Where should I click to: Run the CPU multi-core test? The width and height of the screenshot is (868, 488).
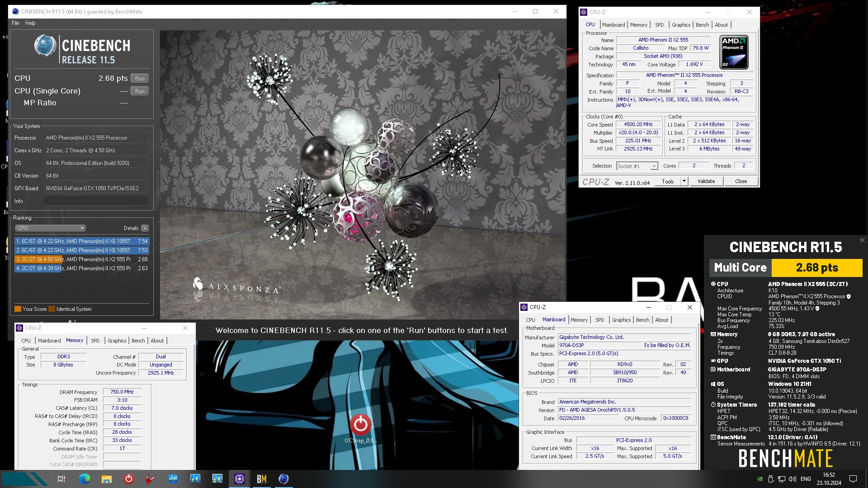[x=140, y=79]
